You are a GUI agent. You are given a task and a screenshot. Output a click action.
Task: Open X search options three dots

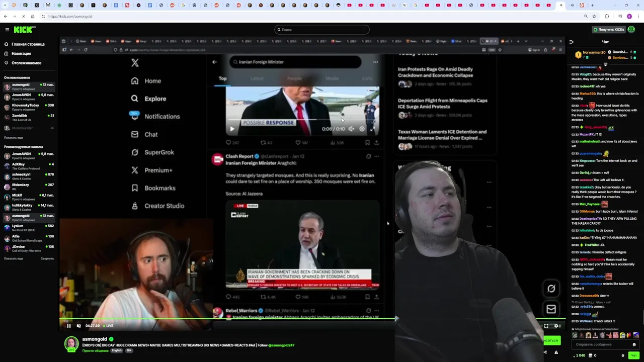coord(375,62)
